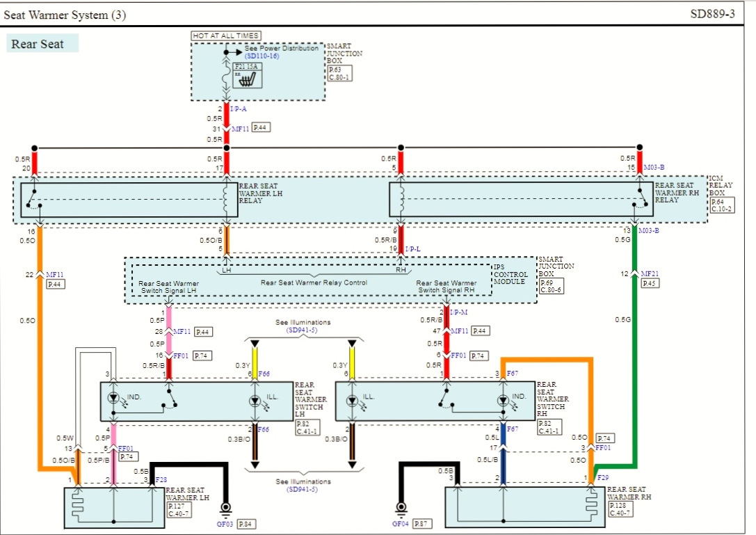Open the lower SD941-5 illuminations link
756x535 pixels.
tap(303, 490)
